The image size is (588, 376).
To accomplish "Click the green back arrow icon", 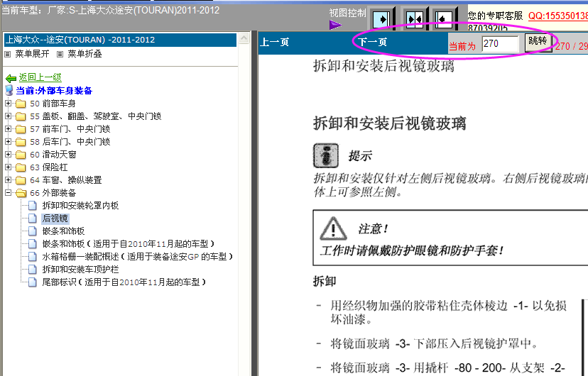I will [11, 78].
